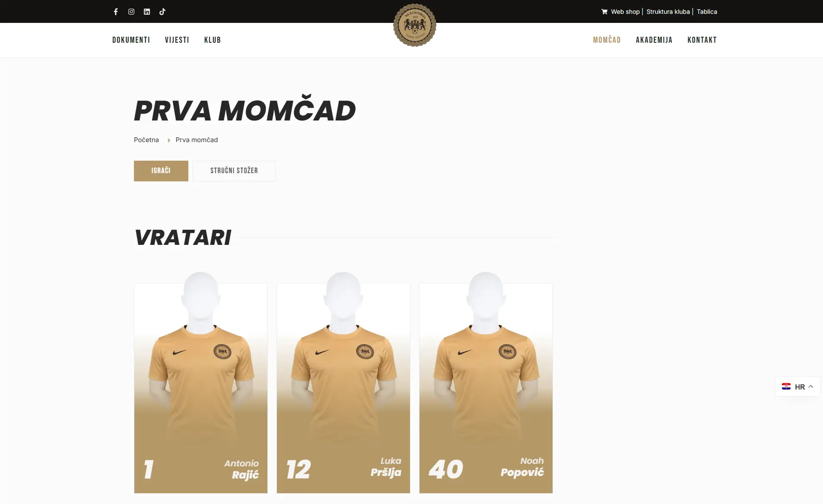Open the club's Facebook page icon

point(116,12)
